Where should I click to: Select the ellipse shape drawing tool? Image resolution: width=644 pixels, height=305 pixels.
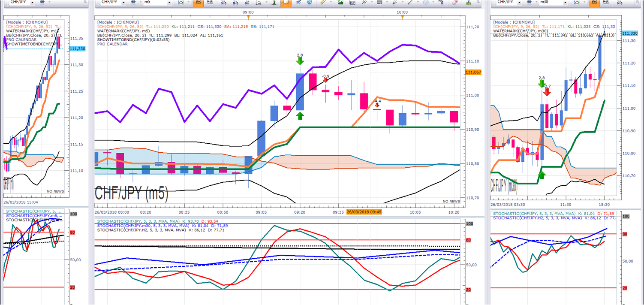click(x=426, y=3)
